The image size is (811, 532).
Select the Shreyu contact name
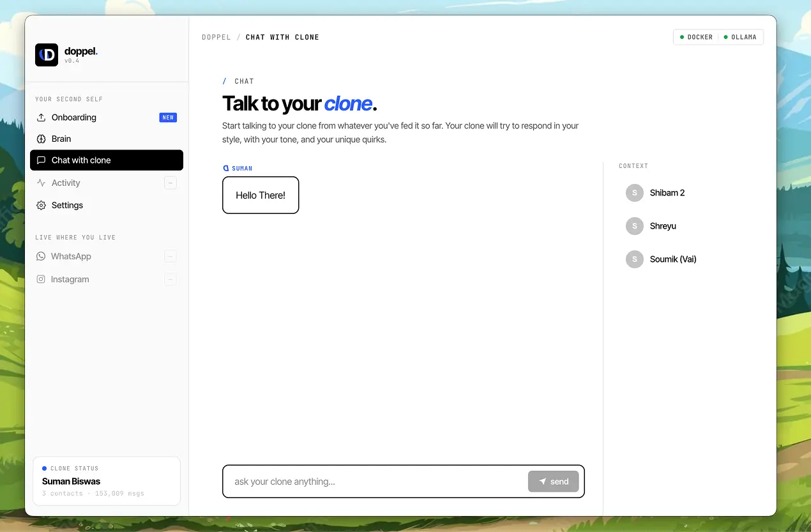pyautogui.click(x=663, y=226)
